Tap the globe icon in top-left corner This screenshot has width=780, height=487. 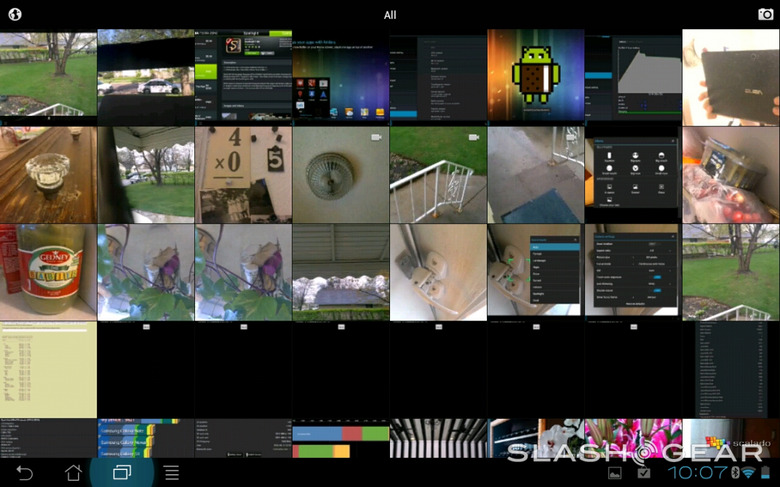point(15,14)
